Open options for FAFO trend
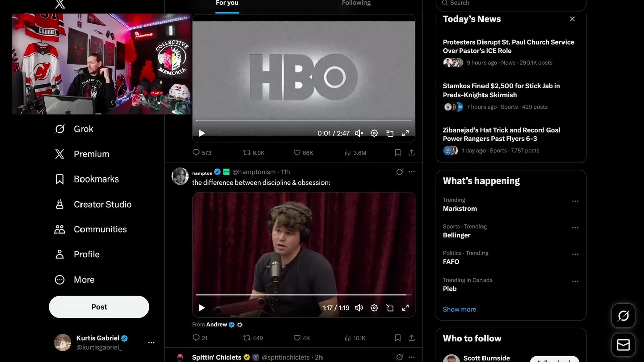This screenshot has height=362, width=644. point(575,254)
